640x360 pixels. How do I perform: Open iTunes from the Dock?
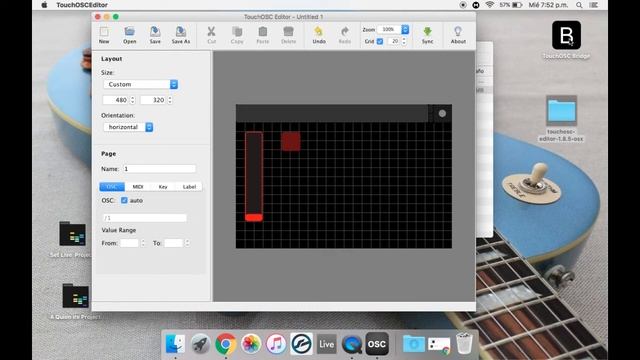pyautogui.click(x=276, y=344)
